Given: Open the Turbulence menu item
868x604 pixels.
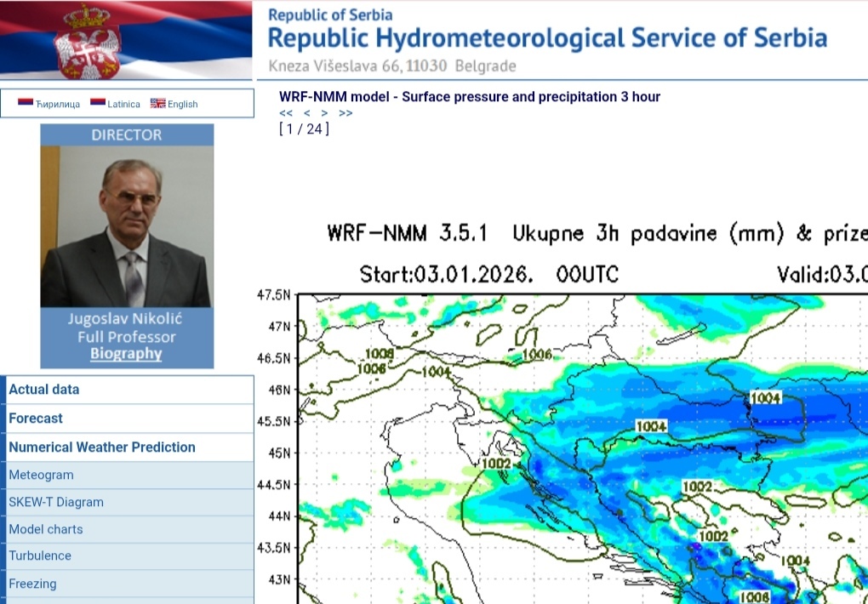Looking at the screenshot, I should 40,556.
